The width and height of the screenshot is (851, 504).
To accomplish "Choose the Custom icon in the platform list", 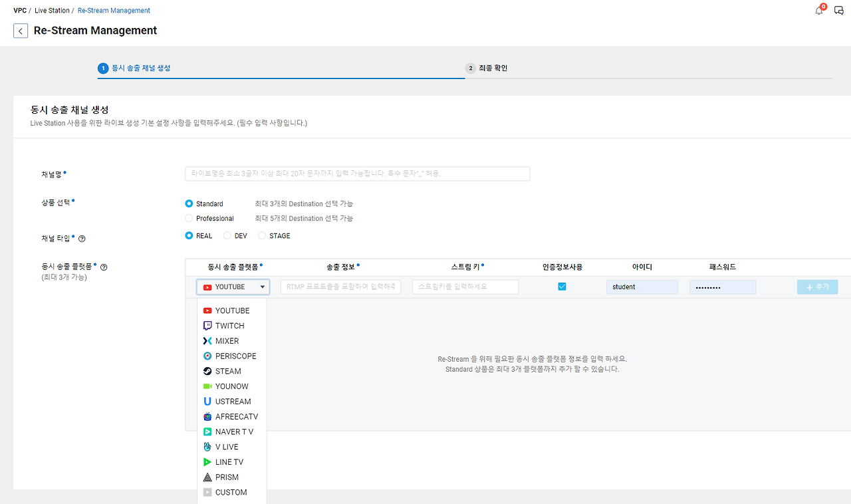I will click(x=207, y=493).
